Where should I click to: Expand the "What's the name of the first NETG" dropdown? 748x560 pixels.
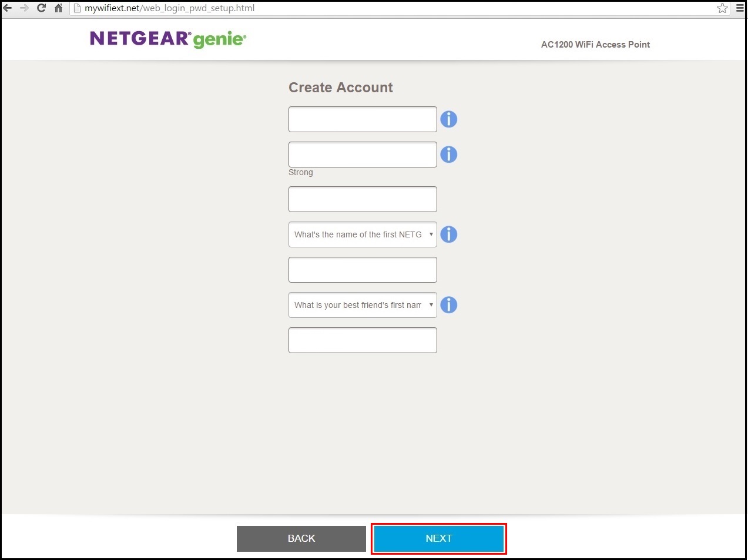pos(363,234)
